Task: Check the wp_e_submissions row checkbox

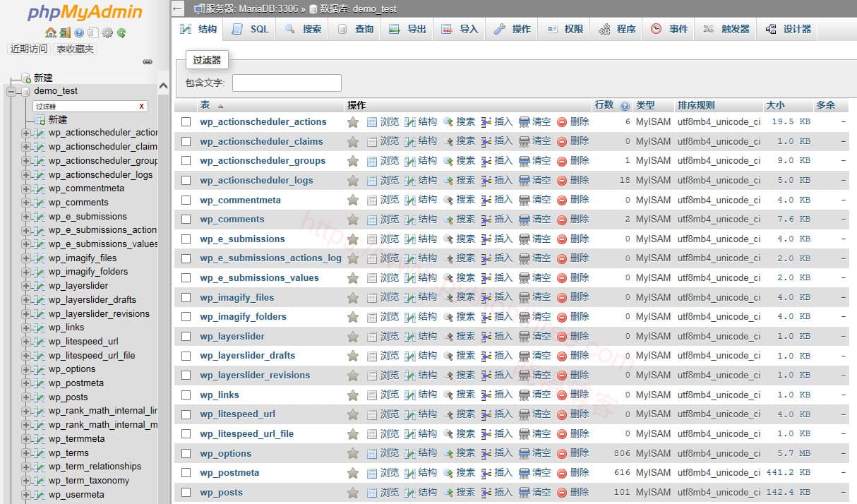Action: click(x=186, y=239)
